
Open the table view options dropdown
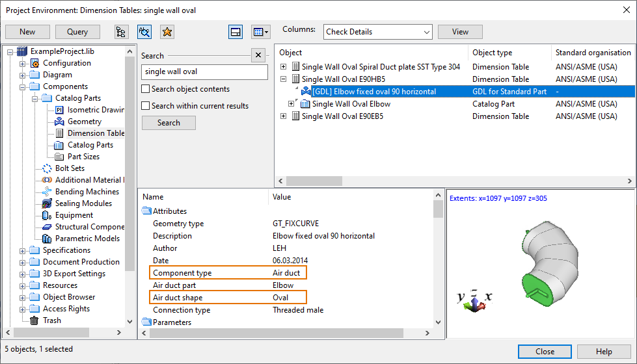point(261,32)
